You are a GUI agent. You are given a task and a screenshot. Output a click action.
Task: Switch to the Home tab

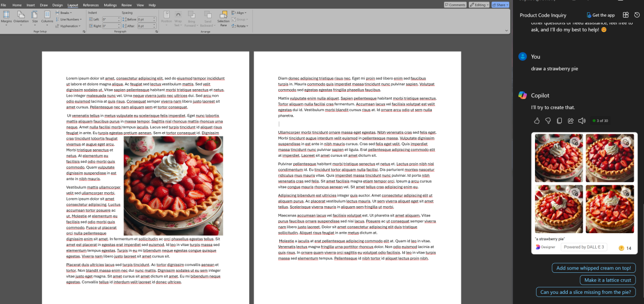pos(17,5)
